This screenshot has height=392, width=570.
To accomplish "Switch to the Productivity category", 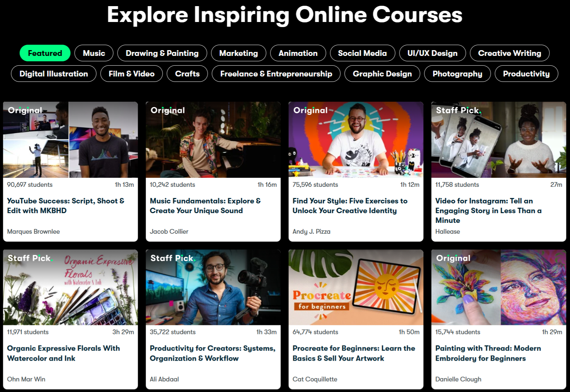I will [526, 74].
